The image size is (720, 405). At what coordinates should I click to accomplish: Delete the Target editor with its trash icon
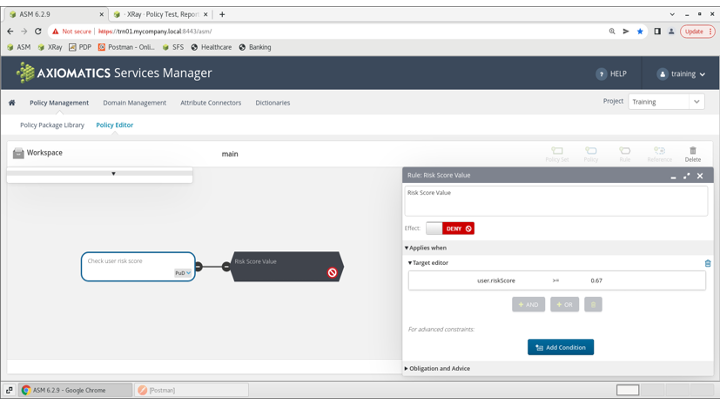708,263
